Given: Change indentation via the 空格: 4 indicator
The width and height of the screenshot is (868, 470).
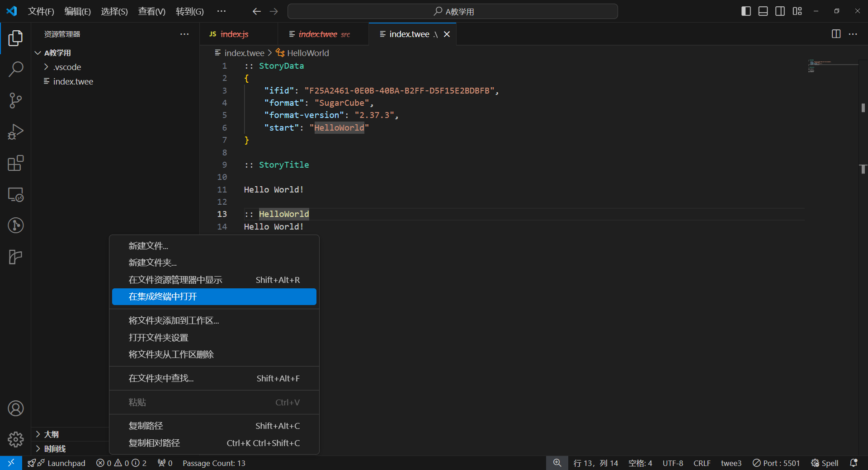Looking at the screenshot, I should click(x=640, y=463).
